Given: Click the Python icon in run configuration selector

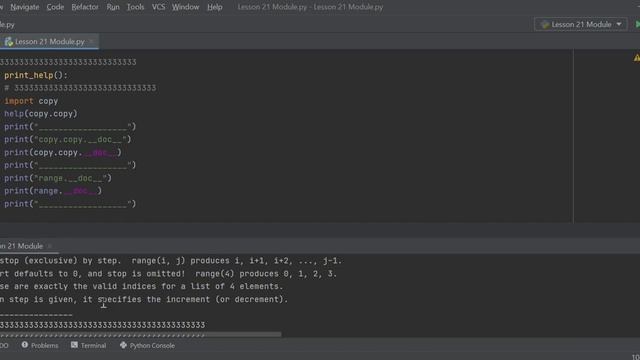Looking at the screenshot, I should coord(544,24).
